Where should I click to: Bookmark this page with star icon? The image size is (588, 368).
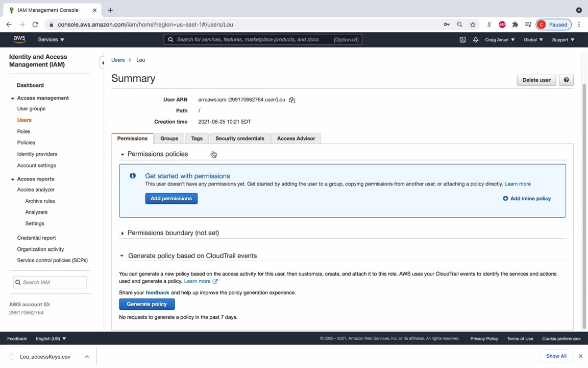pos(473,25)
